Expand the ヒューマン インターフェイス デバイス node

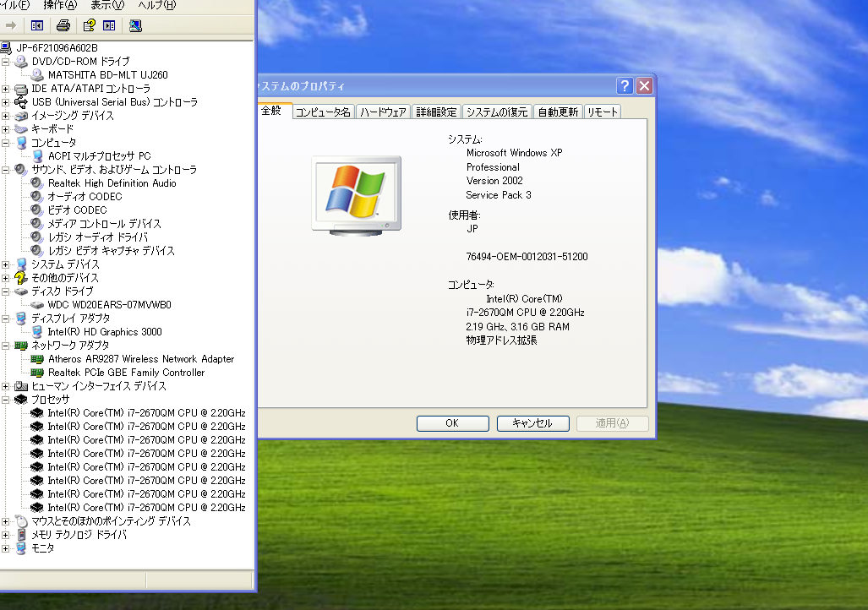(x=6, y=386)
